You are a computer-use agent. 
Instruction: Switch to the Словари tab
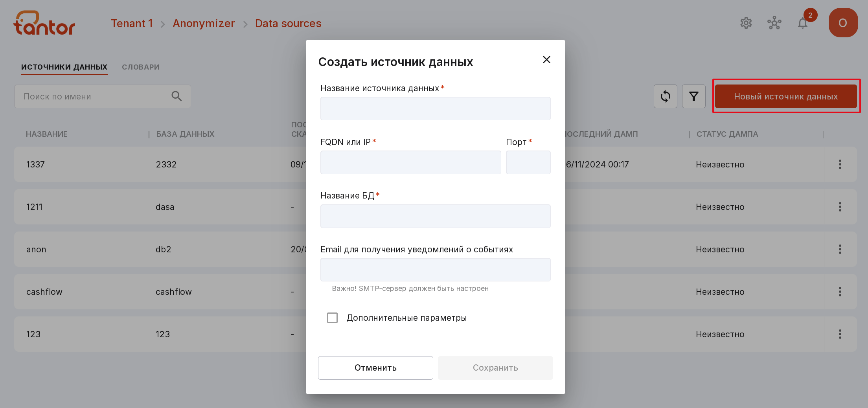pos(141,67)
